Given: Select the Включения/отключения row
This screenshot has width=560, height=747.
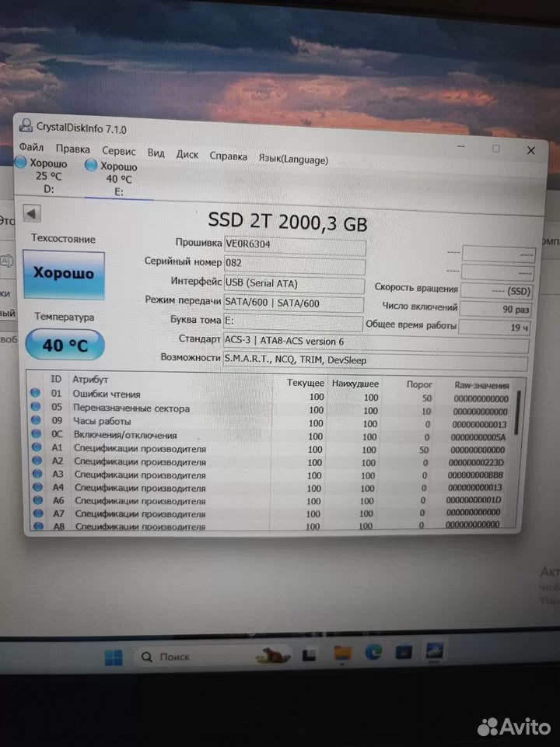Looking at the screenshot, I should (271, 436).
